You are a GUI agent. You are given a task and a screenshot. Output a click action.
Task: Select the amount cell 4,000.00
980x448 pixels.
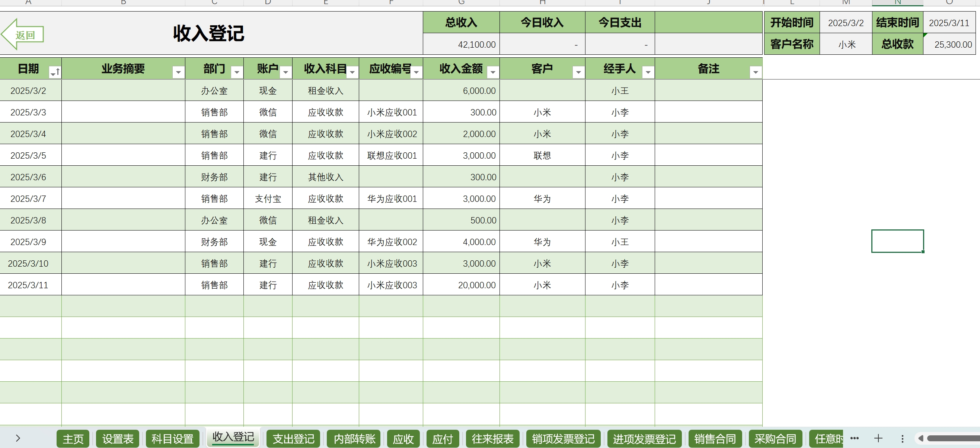click(461, 242)
